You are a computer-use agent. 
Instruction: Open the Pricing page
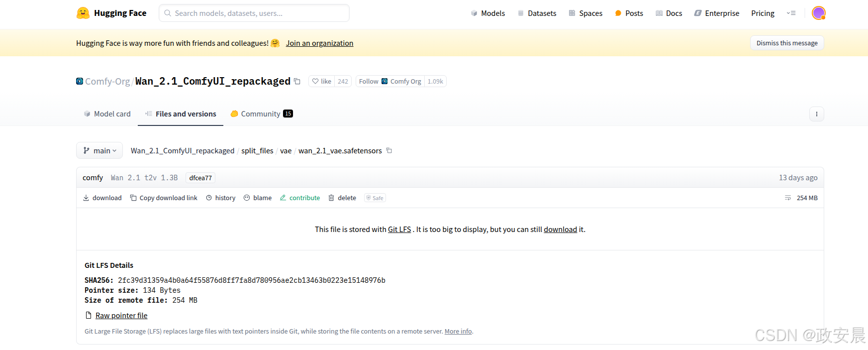point(763,13)
